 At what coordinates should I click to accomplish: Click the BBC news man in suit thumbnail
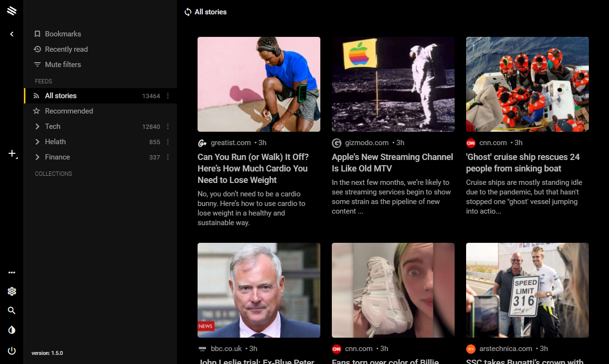coord(259,290)
